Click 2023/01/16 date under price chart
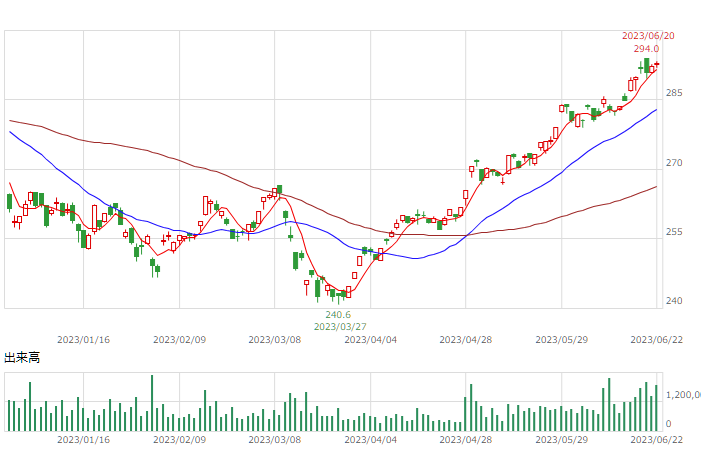The width and height of the screenshot is (701, 449). (x=83, y=340)
